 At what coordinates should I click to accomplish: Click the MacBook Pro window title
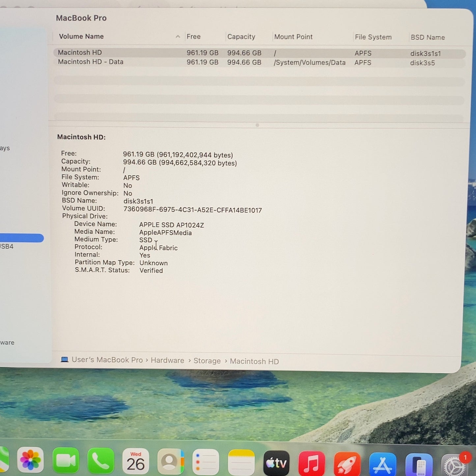81,18
